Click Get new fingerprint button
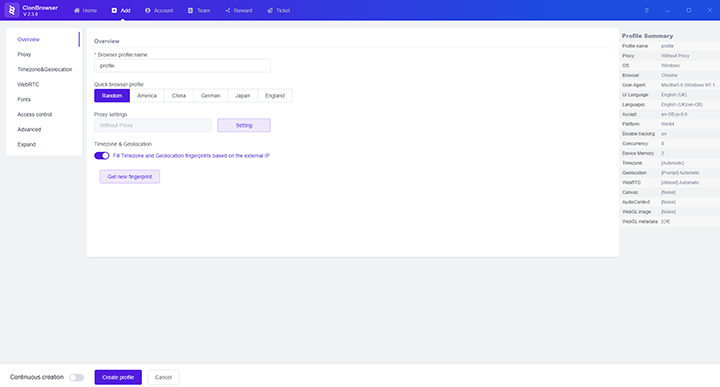720x387 pixels. [x=130, y=177]
